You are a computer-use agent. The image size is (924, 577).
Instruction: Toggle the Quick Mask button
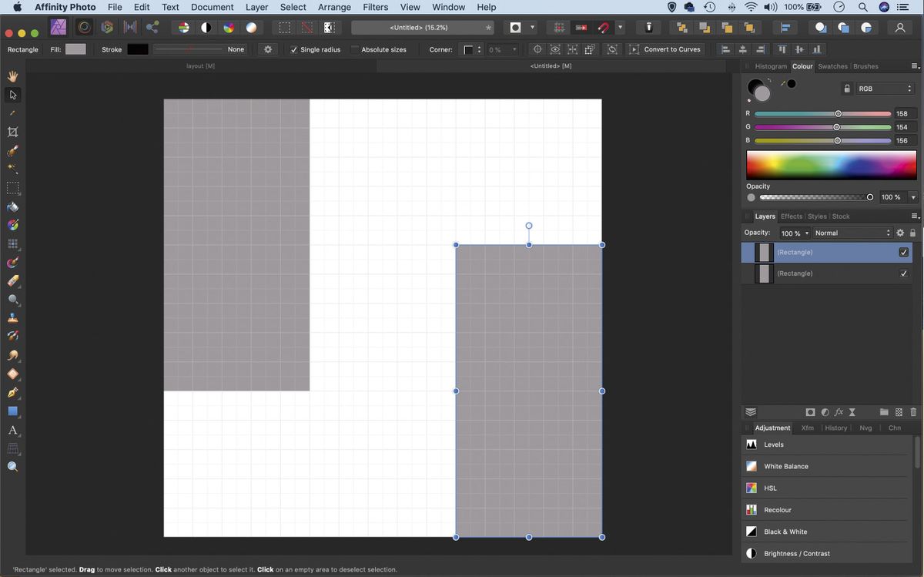[515, 27]
